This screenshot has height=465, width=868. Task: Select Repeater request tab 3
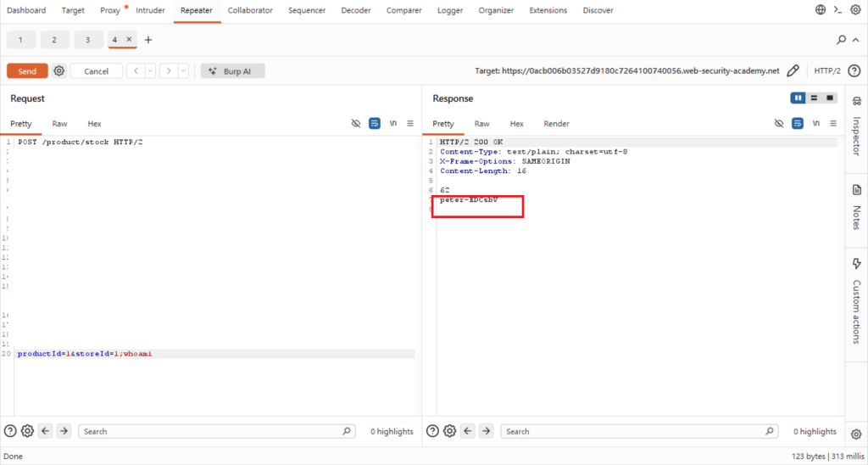pyautogui.click(x=88, y=40)
